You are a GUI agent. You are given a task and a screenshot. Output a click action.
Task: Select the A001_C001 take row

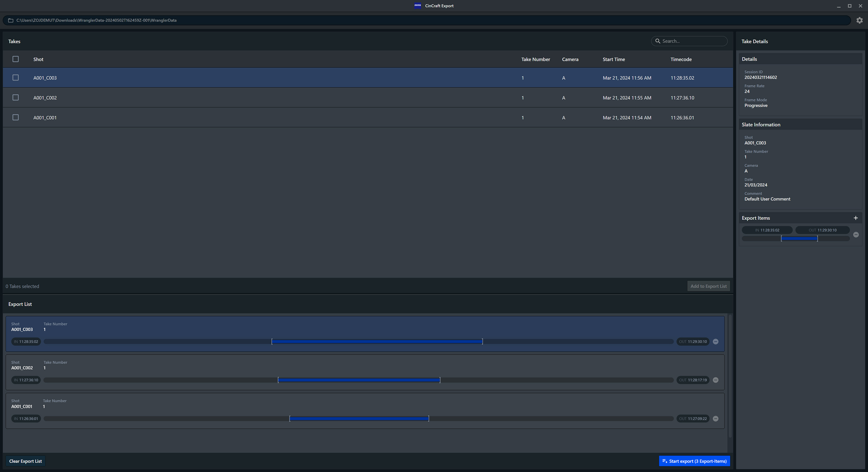pyautogui.click(x=368, y=117)
